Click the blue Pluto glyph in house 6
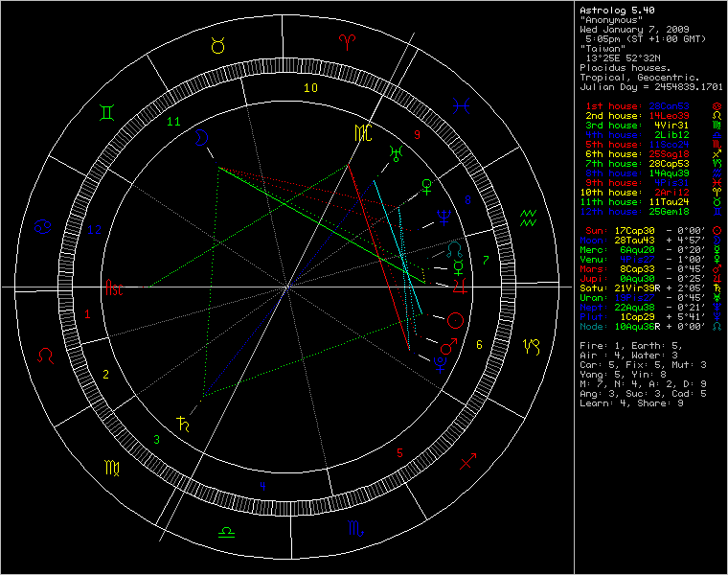This screenshot has width=728, height=575. pos(439,364)
